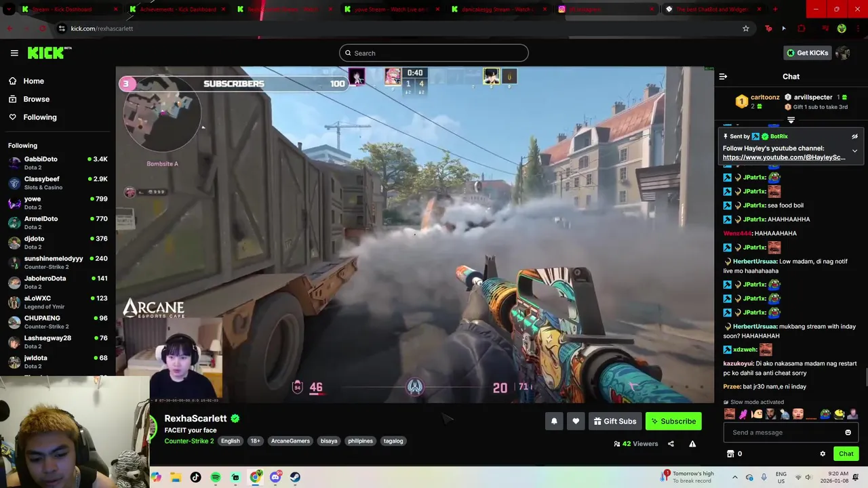Open jwldota channel in Following
The height and width of the screenshot is (488, 868).
point(58,361)
